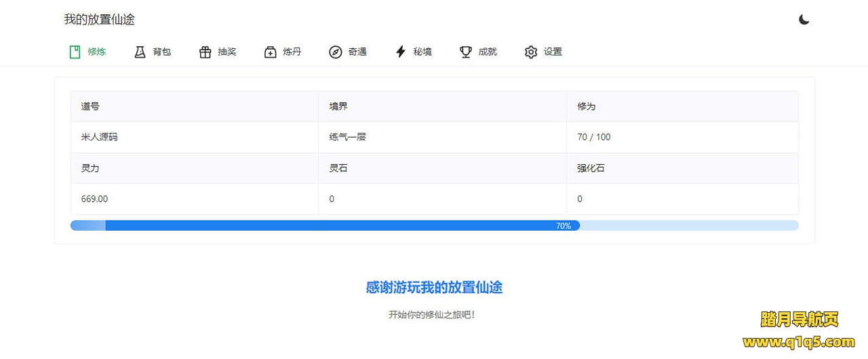Select the 炼丹 menu text
The width and height of the screenshot is (868, 359).
click(x=292, y=52)
